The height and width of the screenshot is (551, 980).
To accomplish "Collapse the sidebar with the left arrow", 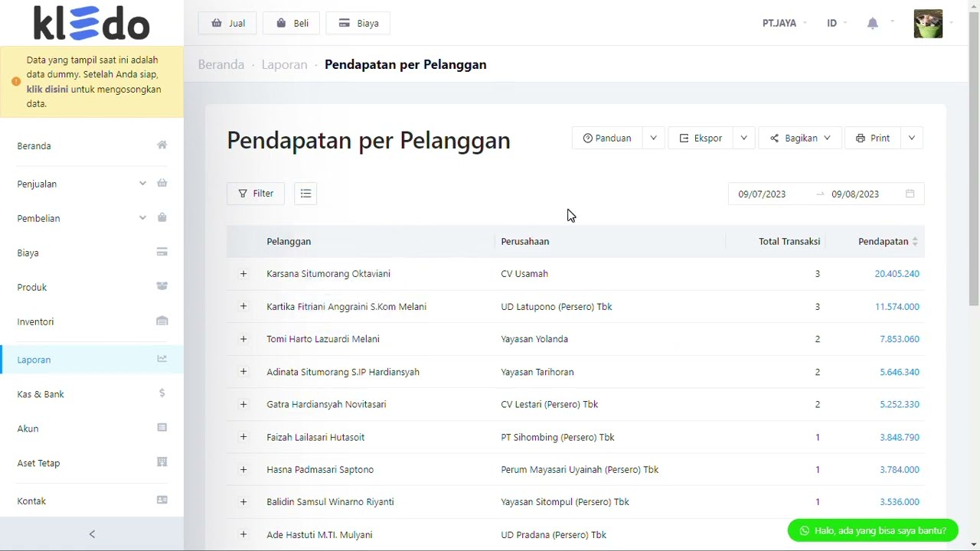I will [x=92, y=534].
